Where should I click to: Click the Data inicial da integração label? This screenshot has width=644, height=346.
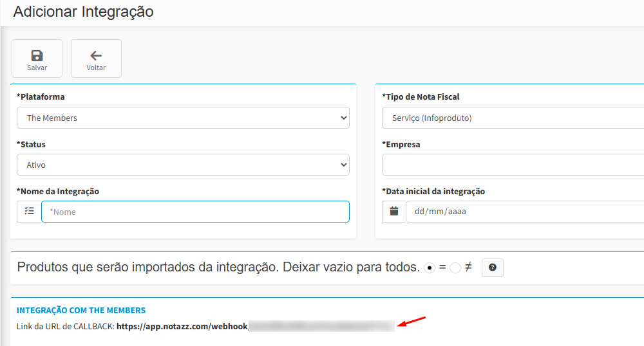(x=433, y=191)
